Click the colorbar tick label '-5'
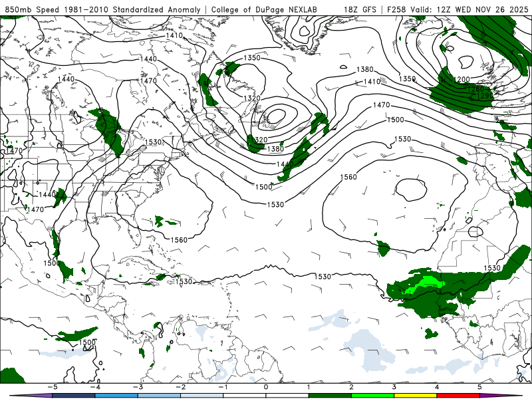The height and width of the screenshot is (399, 532). tap(52, 387)
